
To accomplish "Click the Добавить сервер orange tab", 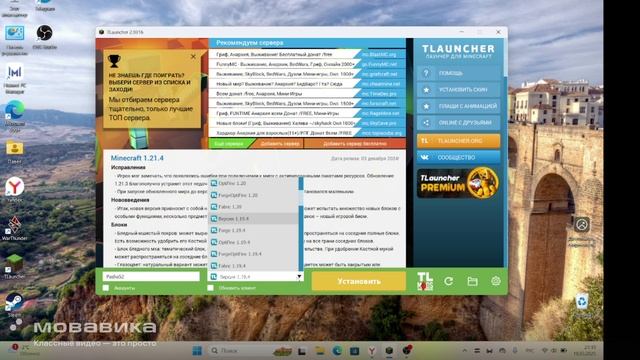I will click(x=280, y=144).
